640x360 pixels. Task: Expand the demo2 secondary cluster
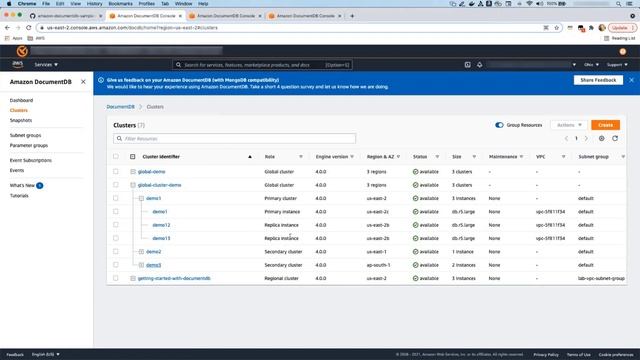[141, 251]
